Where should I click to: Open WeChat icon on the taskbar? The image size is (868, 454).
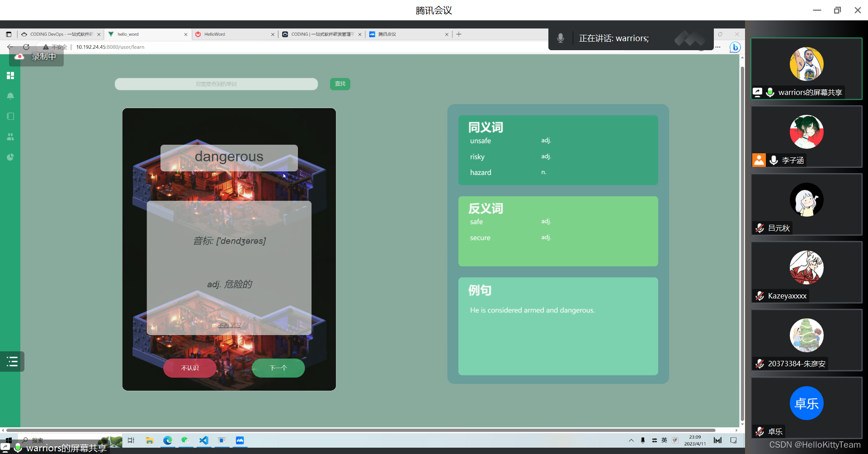(185, 440)
